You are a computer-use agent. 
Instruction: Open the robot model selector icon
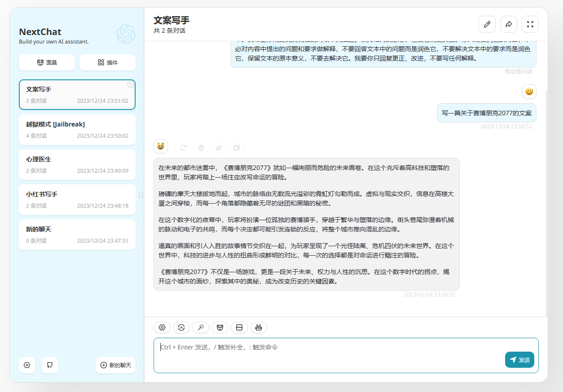[259, 327]
